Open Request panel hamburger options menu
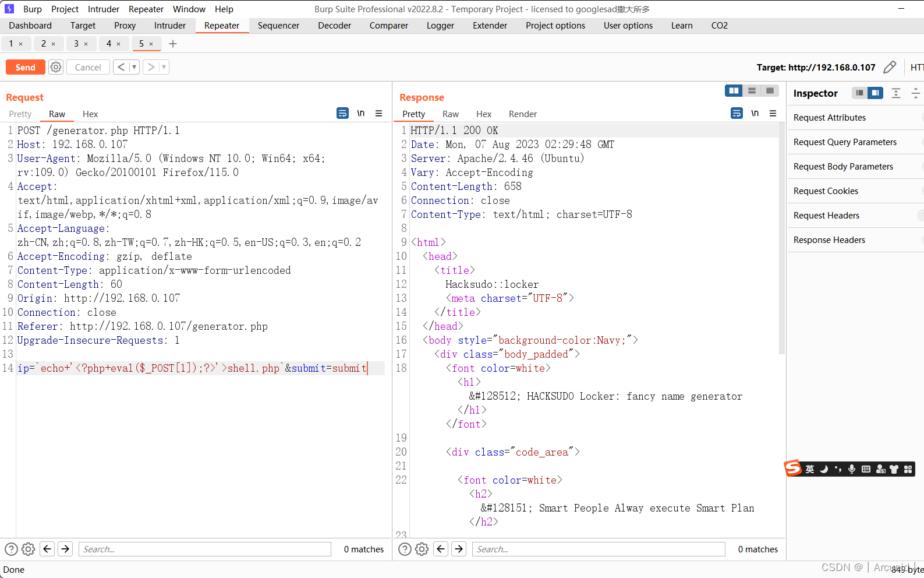This screenshot has height=578, width=924. tap(379, 114)
